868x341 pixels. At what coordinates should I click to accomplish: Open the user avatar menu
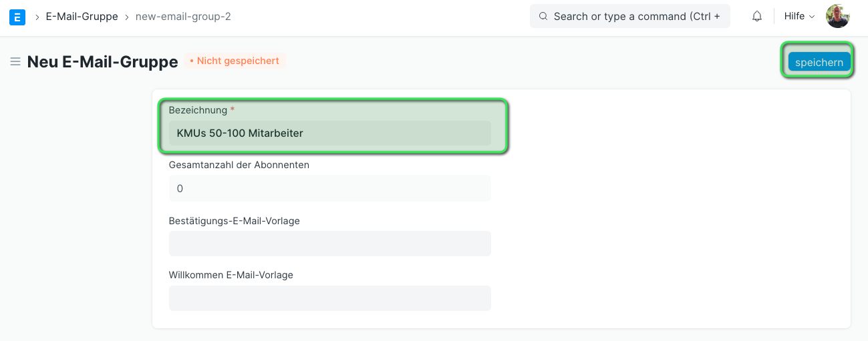tap(837, 16)
